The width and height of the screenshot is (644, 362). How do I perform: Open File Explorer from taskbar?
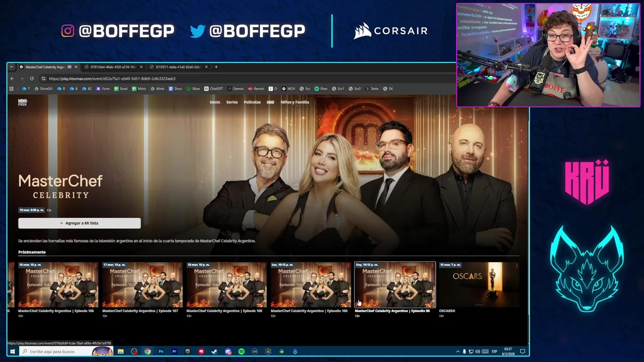pyautogui.click(x=121, y=351)
